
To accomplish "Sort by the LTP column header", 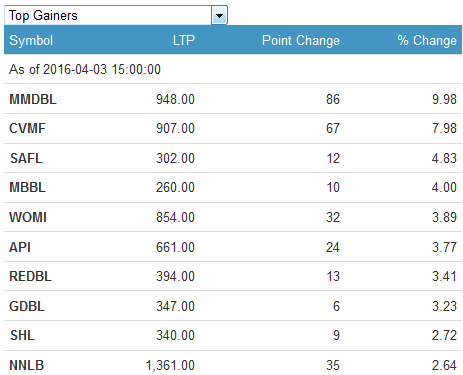I will click(x=184, y=41).
